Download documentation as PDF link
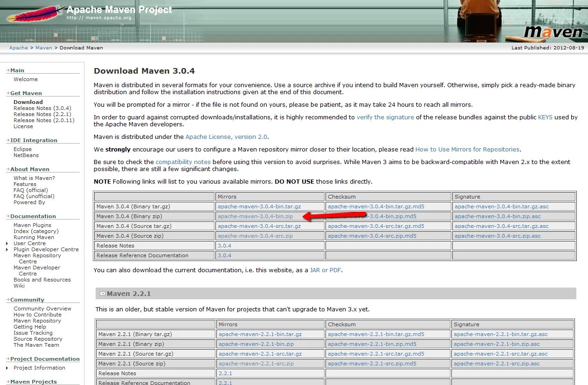 [335, 270]
